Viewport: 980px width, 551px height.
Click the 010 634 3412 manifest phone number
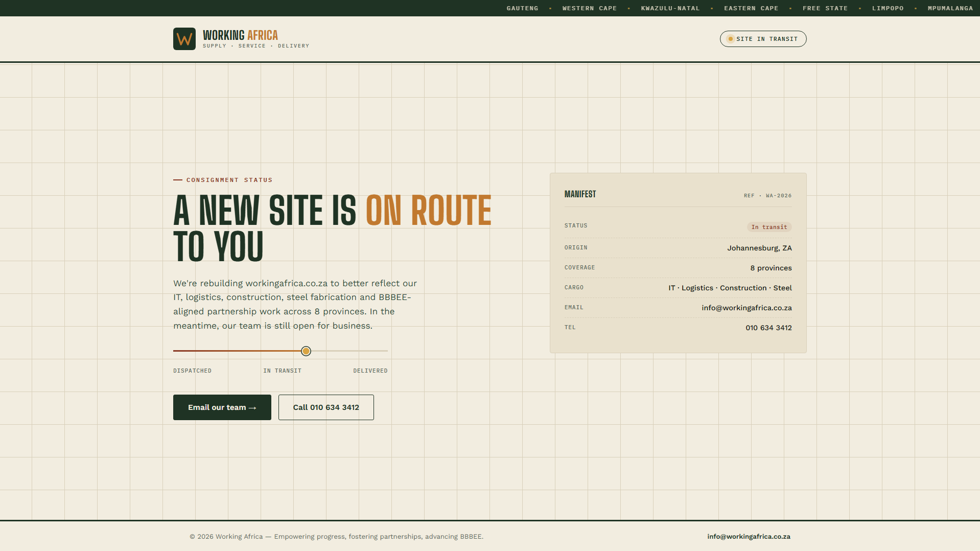(768, 328)
